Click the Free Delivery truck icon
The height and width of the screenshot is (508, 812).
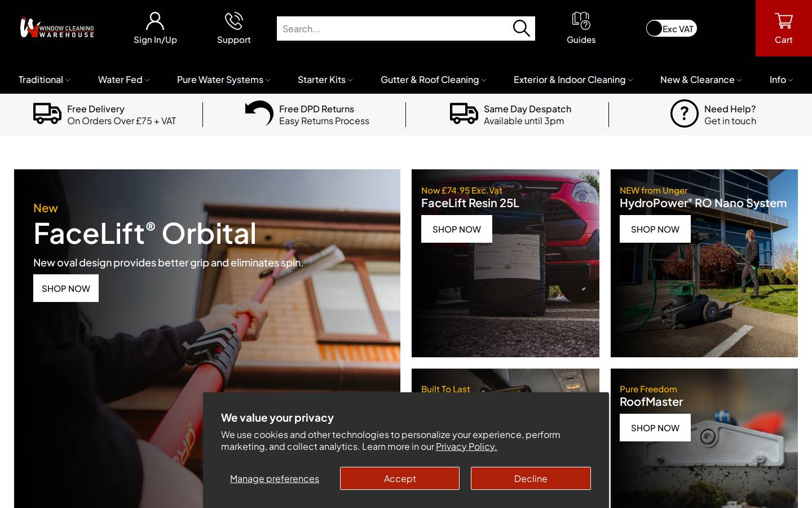(x=47, y=113)
